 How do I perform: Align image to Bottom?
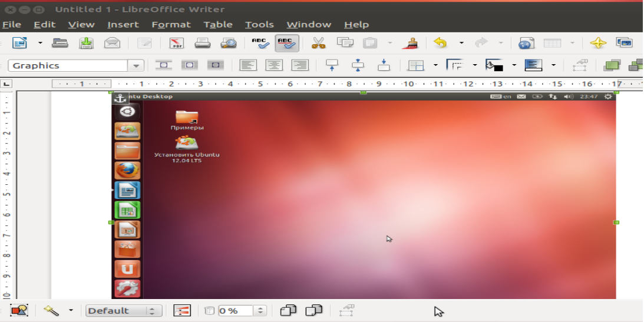point(384,65)
